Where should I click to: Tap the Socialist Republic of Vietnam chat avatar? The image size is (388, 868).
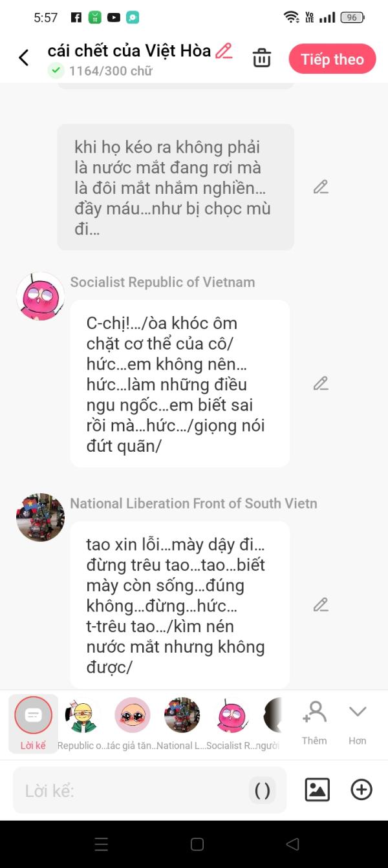click(40, 296)
